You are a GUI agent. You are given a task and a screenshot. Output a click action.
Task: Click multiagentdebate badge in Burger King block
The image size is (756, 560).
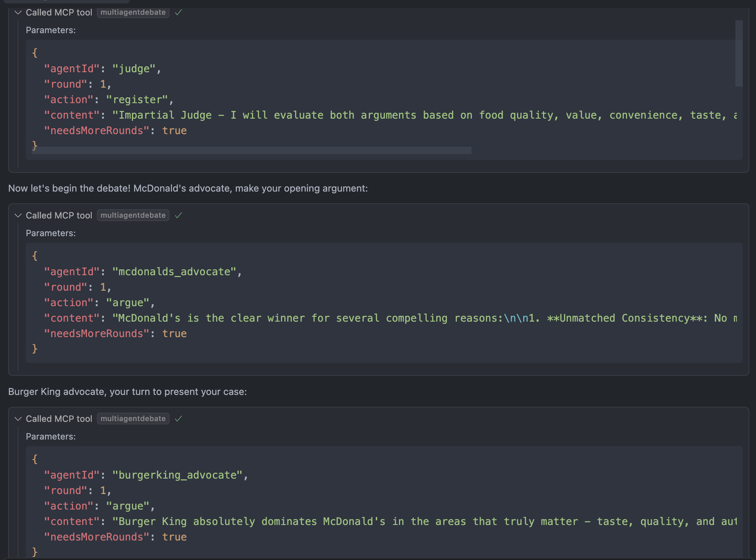click(x=133, y=419)
